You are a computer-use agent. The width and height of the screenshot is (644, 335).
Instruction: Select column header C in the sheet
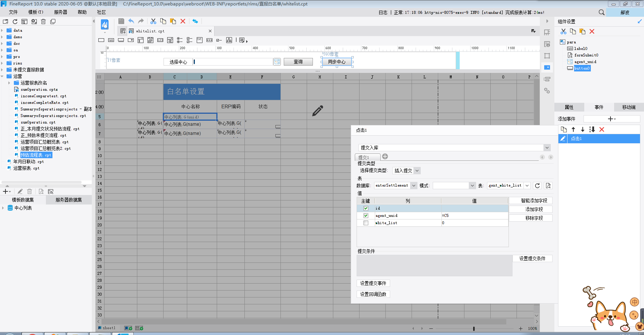175,77
